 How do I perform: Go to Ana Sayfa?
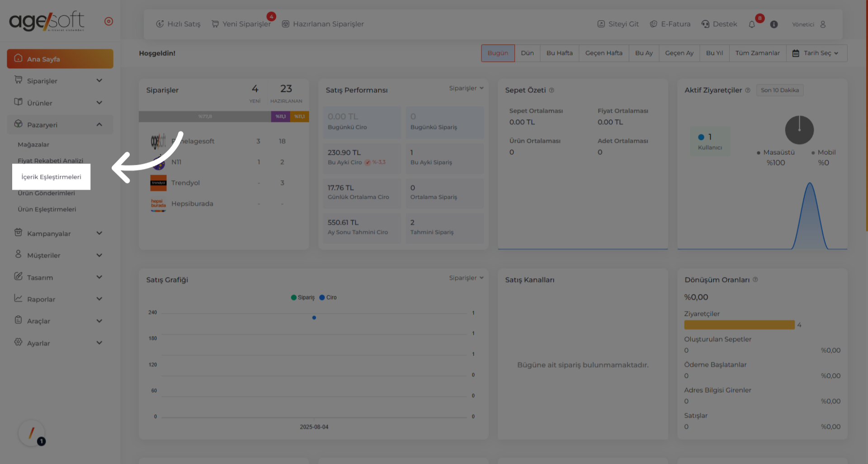(x=60, y=59)
